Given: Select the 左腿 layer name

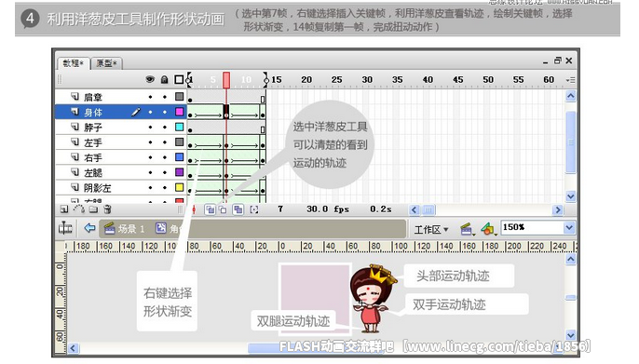Looking at the screenshot, I should tap(93, 173).
